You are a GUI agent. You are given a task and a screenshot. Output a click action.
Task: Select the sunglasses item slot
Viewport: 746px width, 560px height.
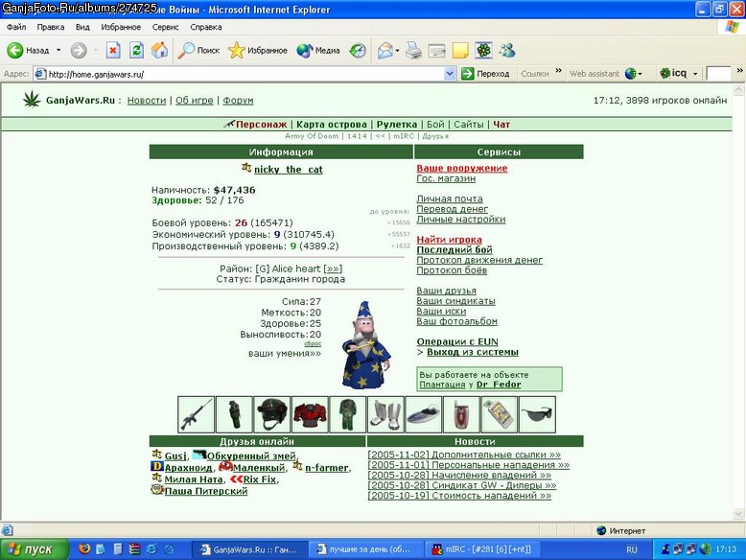click(537, 414)
